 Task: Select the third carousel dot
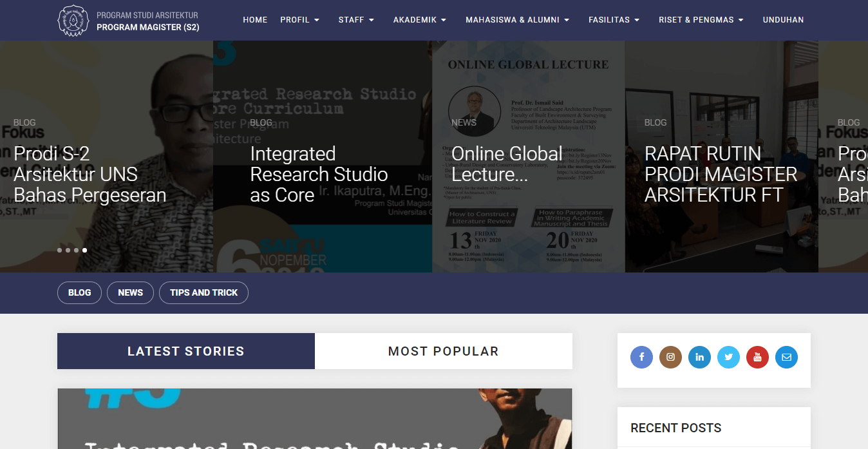[x=76, y=250]
